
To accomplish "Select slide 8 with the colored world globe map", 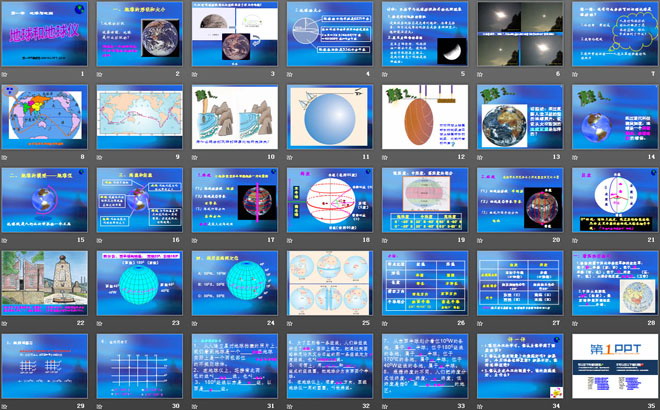I will [x=45, y=117].
